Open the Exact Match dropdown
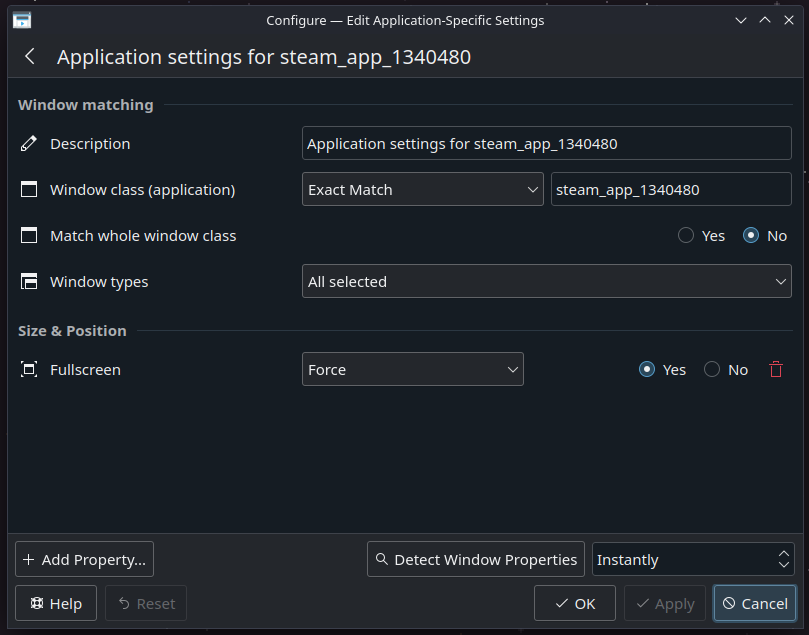This screenshot has width=809, height=635. coord(422,190)
